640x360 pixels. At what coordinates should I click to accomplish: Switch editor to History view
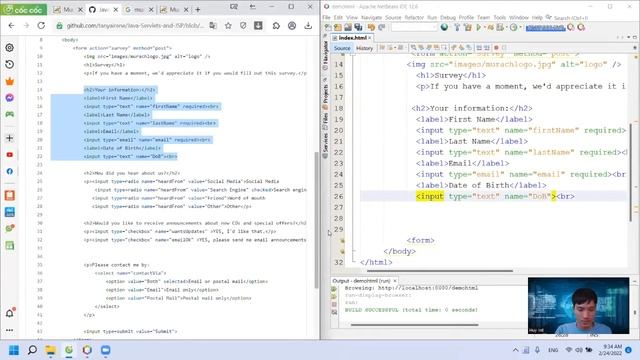coord(364,48)
